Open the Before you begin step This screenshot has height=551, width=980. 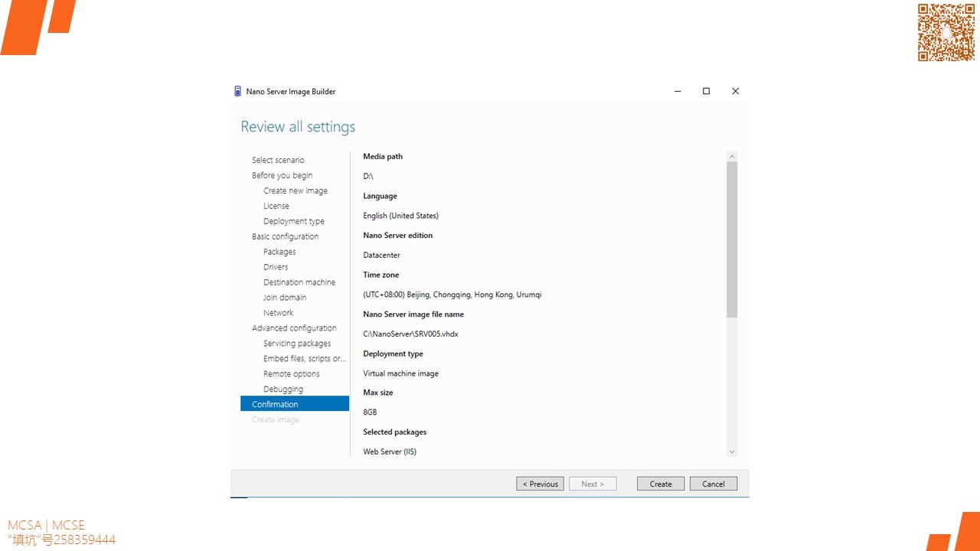click(282, 175)
